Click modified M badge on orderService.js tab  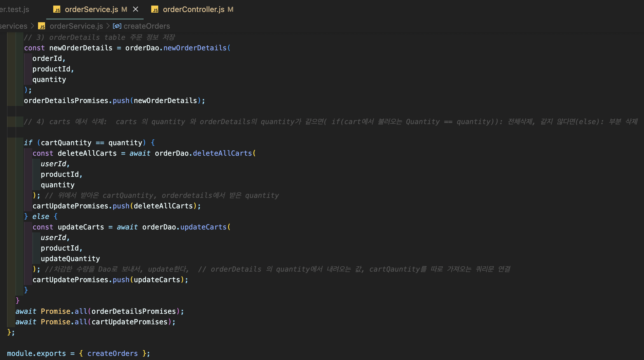pyautogui.click(x=124, y=9)
